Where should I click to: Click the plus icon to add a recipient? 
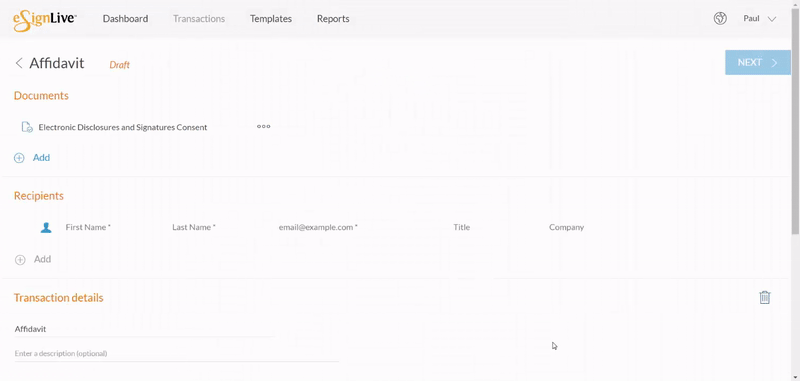tap(20, 260)
